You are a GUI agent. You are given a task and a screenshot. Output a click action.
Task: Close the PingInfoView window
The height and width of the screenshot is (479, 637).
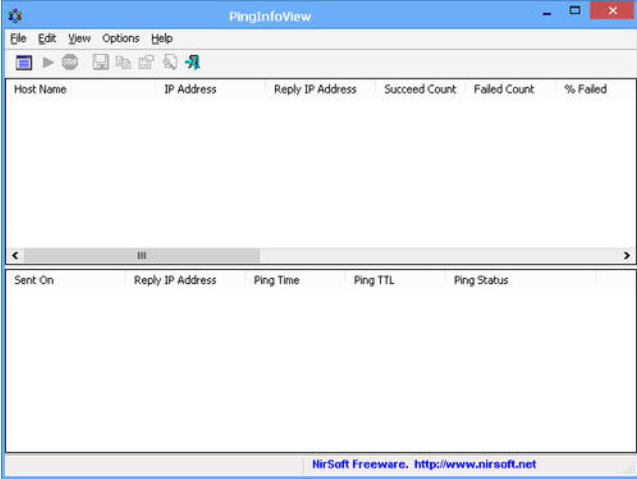[612, 11]
